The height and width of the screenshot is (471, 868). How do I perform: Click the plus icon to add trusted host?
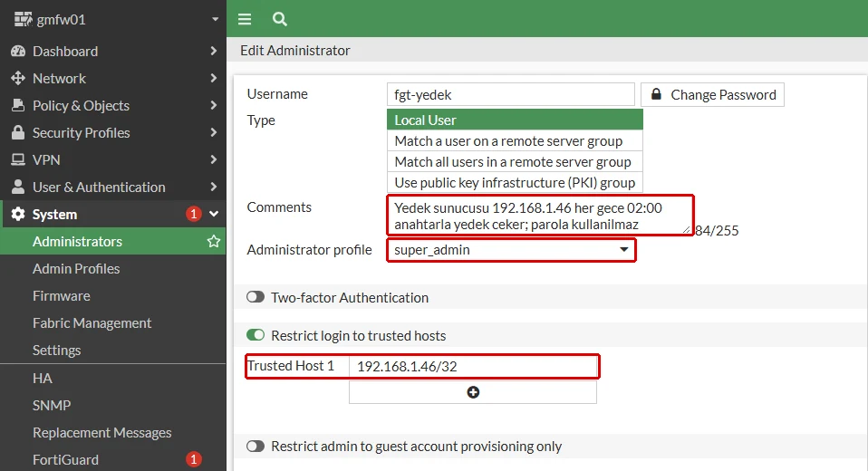[473, 392]
